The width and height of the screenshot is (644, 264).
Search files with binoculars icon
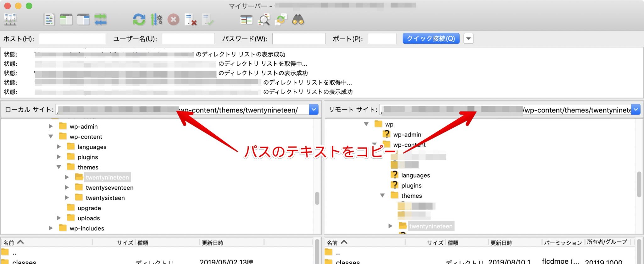[x=298, y=20]
